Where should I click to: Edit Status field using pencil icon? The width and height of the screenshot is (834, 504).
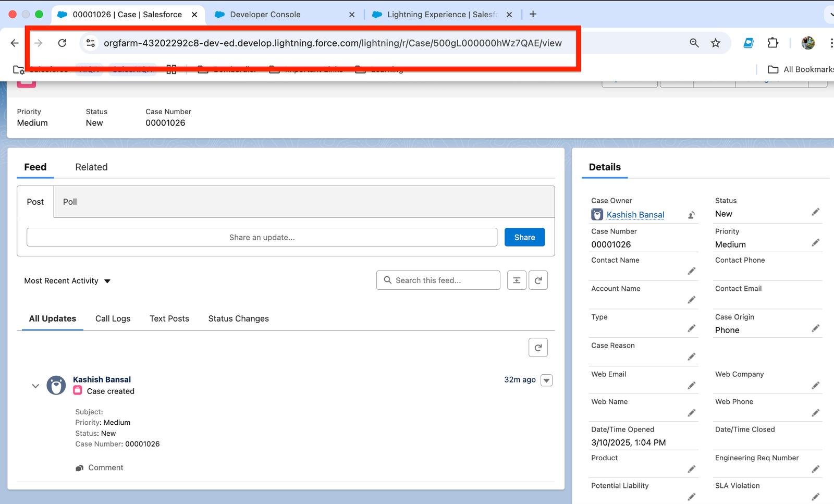(x=815, y=212)
